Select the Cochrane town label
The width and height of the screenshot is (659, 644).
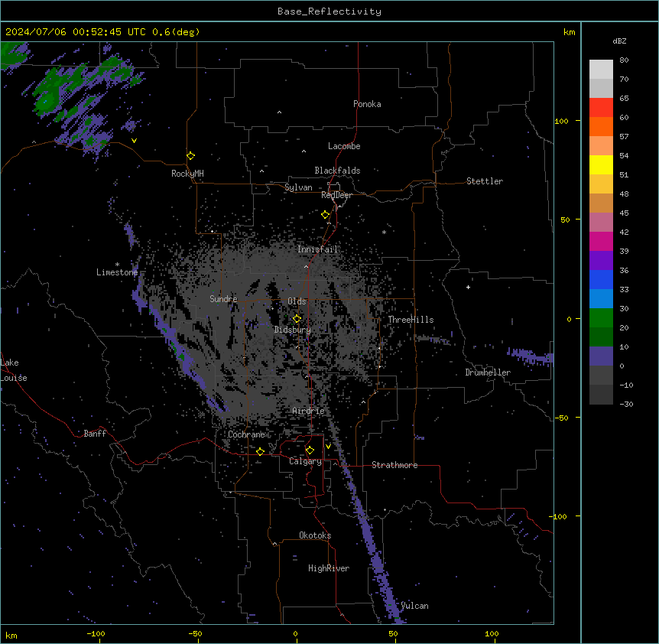pos(246,434)
